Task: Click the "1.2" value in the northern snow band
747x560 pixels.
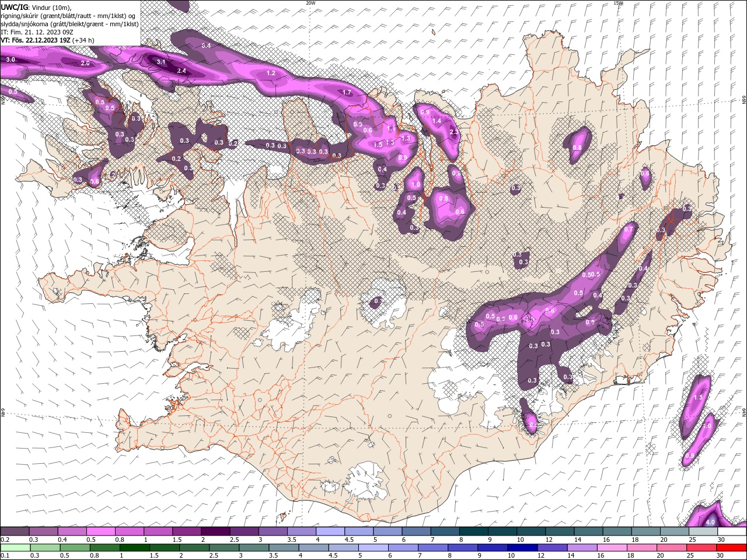Action: point(271,73)
